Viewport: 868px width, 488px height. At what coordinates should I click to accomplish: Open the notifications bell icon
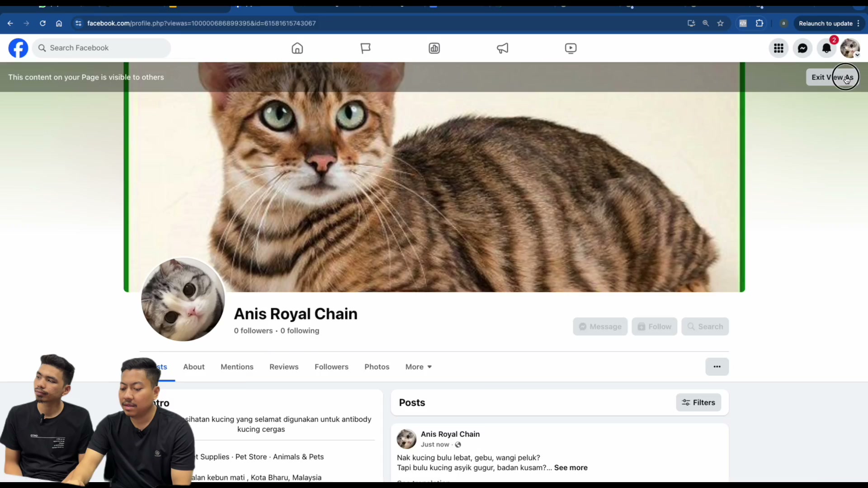tap(826, 48)
